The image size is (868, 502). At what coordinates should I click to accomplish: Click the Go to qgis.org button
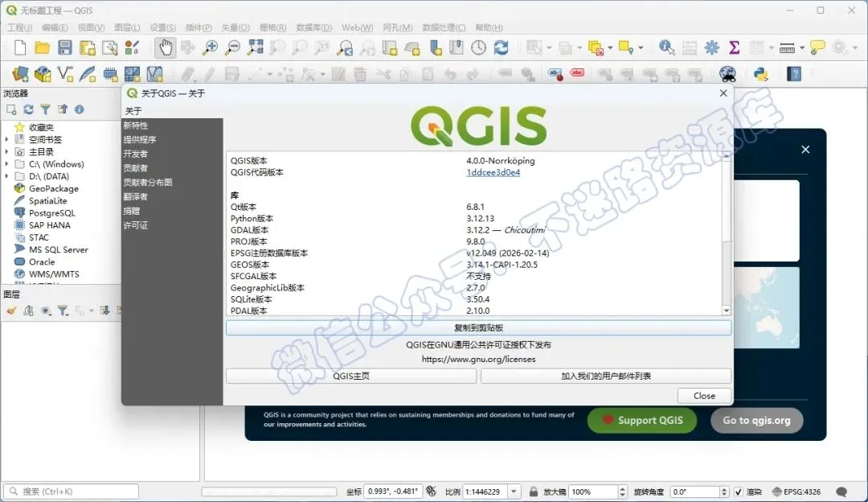tap(757, 421)
